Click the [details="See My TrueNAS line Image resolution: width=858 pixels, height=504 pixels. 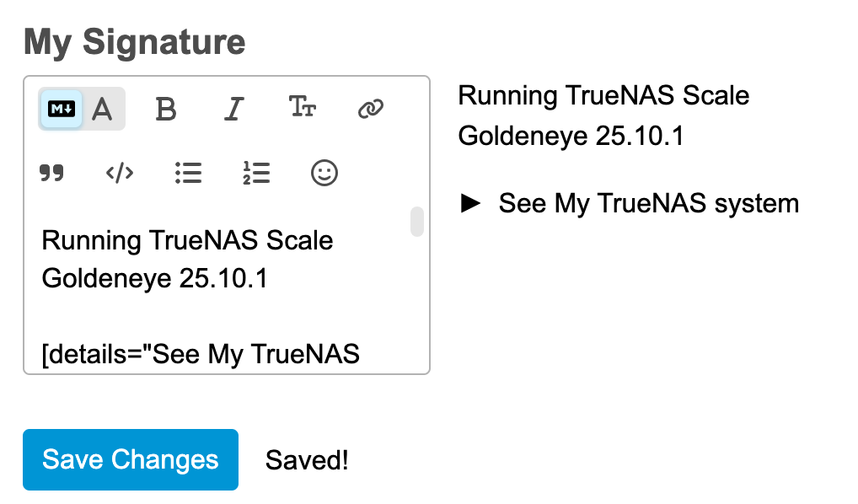[x=201, y=355]
